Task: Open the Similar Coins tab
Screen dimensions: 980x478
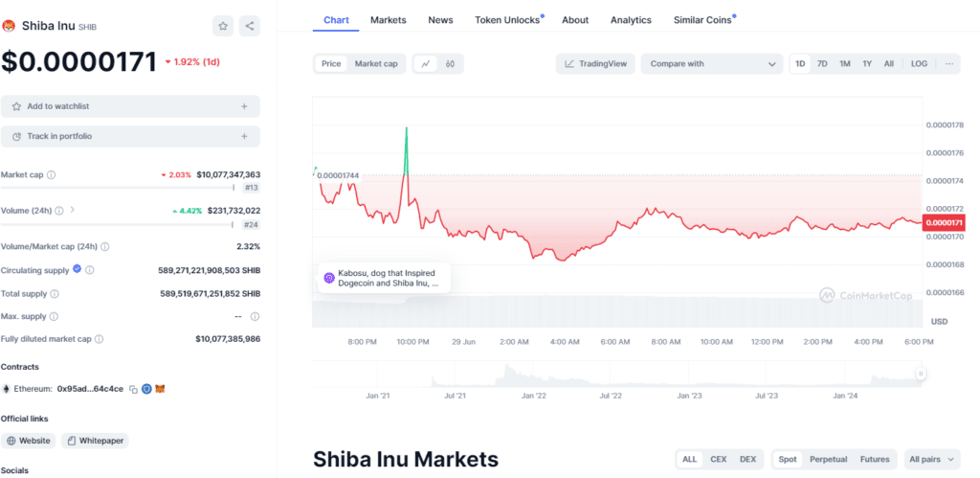Action: tap(702, 20)
